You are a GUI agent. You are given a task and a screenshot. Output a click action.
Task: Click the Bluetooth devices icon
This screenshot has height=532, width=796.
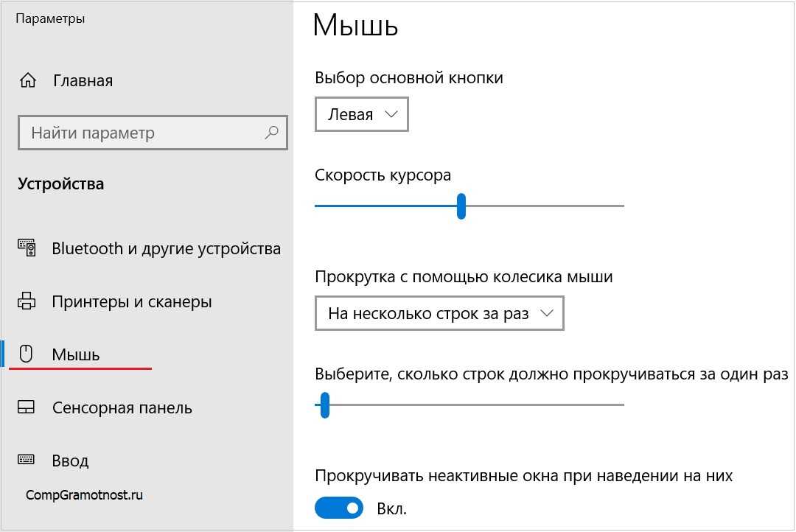pyautogui.click(x=27, y=248)
